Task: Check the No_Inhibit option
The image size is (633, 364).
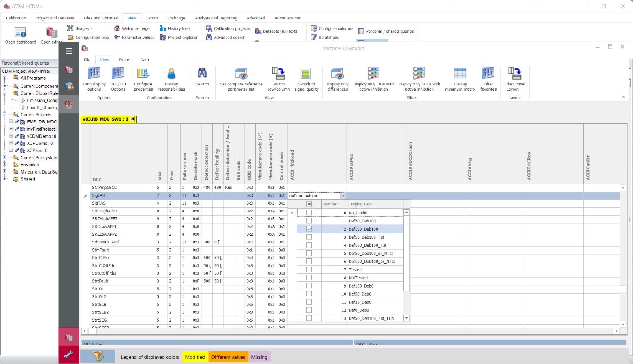Action: tap(309, 213)
